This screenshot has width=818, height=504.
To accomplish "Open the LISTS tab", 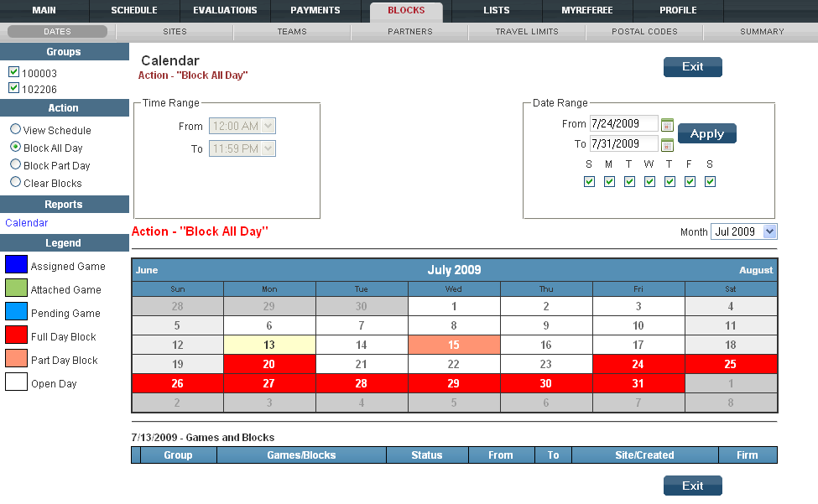I will point(497,10).
